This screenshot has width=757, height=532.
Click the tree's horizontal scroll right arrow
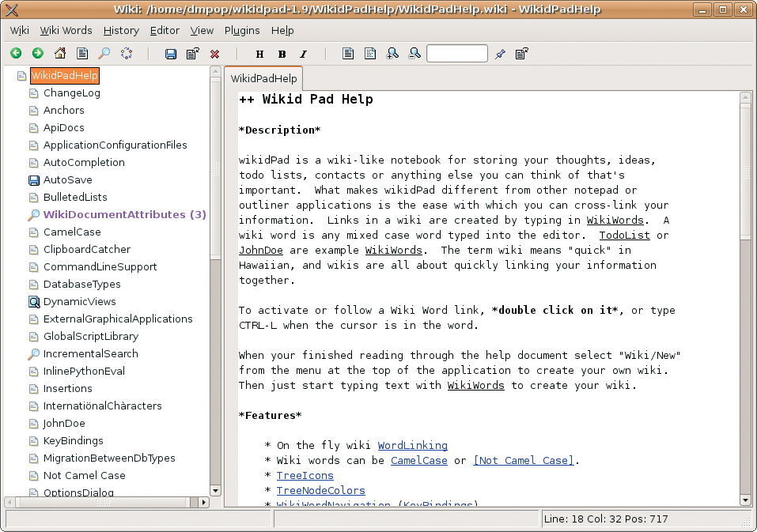204,502
